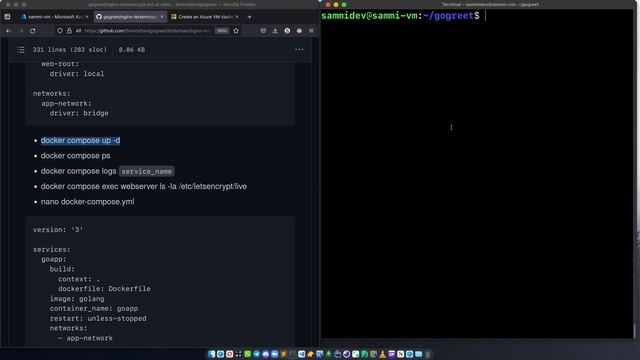Screen dimensions: 640x360
Task: Bookmark this page with the star
Action: coord(236,31)
